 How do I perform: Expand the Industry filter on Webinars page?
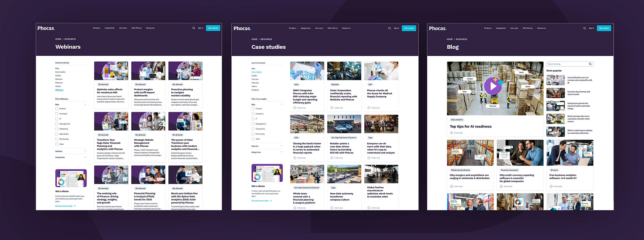coord(85,151)
